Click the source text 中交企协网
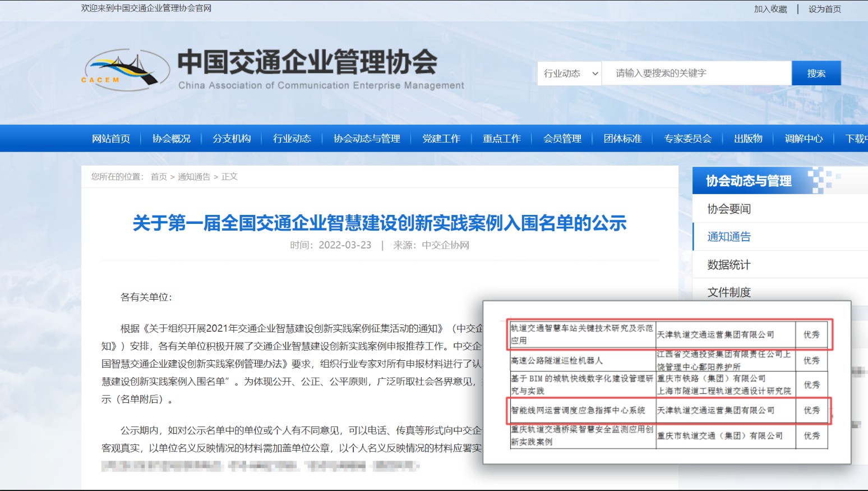The height and width of the screenshot is (491, 868). (446, 245)
